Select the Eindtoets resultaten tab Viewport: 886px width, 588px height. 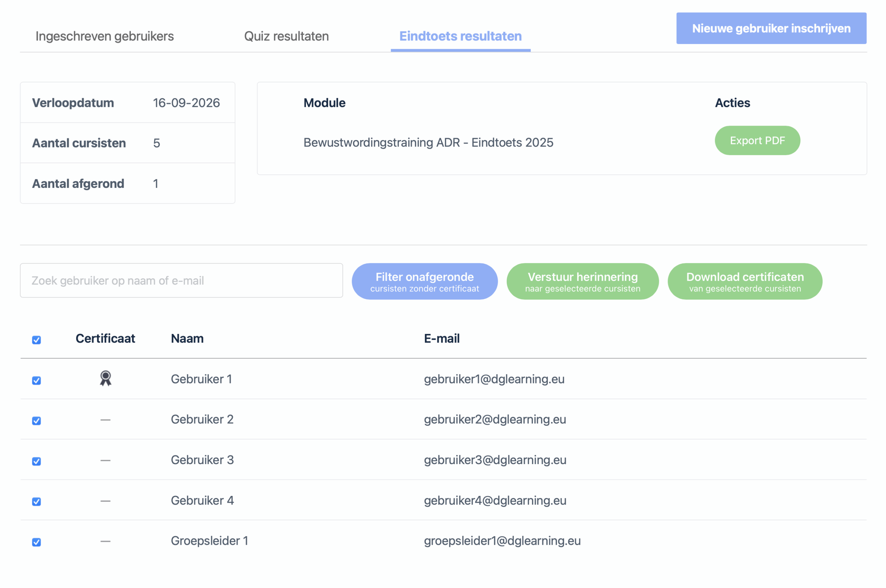(460, 36)
